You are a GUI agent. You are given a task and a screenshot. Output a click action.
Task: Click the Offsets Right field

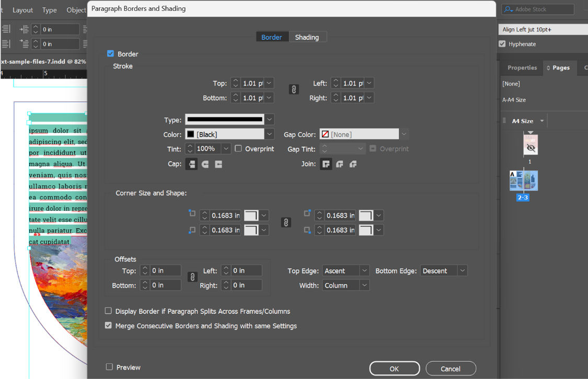coord(246,285)
